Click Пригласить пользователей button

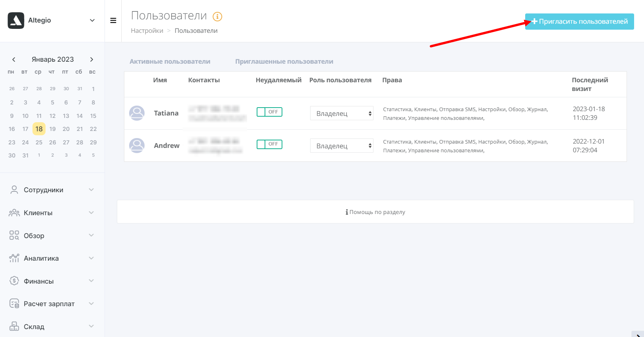[x=579, y=21]
